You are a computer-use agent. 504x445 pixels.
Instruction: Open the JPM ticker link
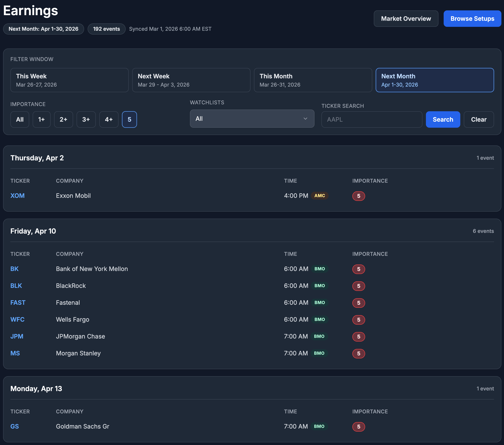pos(17,337)
